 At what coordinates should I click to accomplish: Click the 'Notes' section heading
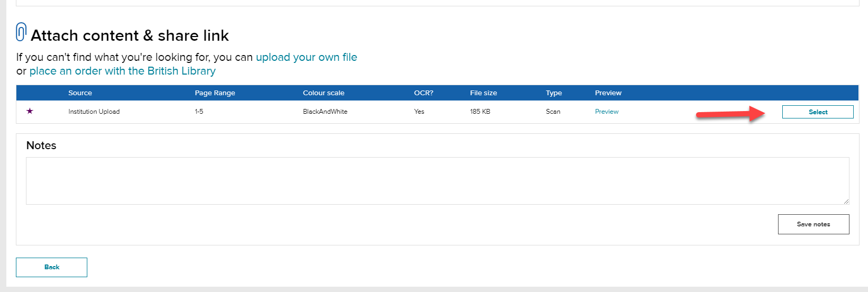point(41,145)
